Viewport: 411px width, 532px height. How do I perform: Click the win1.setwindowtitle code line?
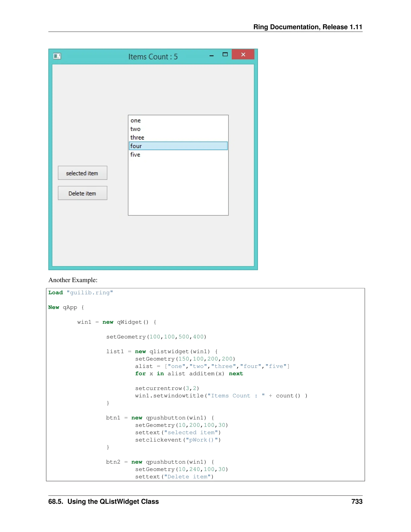[221, 396]
